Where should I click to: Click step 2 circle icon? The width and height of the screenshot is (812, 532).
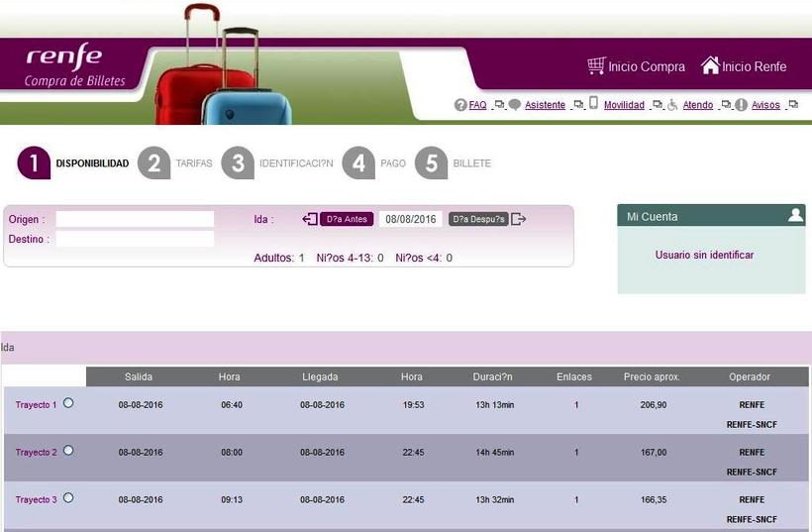tap(153, 162)
